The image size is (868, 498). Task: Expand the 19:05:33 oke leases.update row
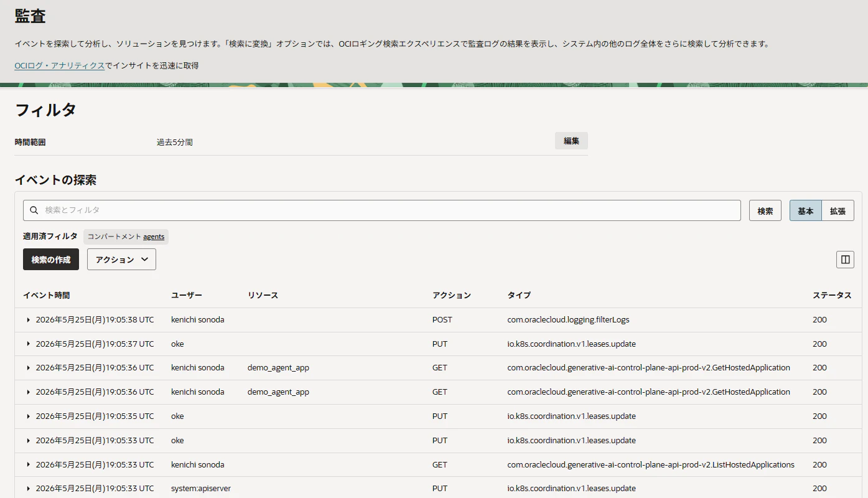click(29, 440)
